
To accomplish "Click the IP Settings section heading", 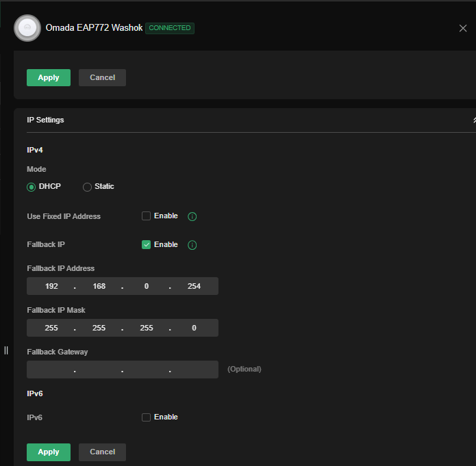I will pos(45,120).
